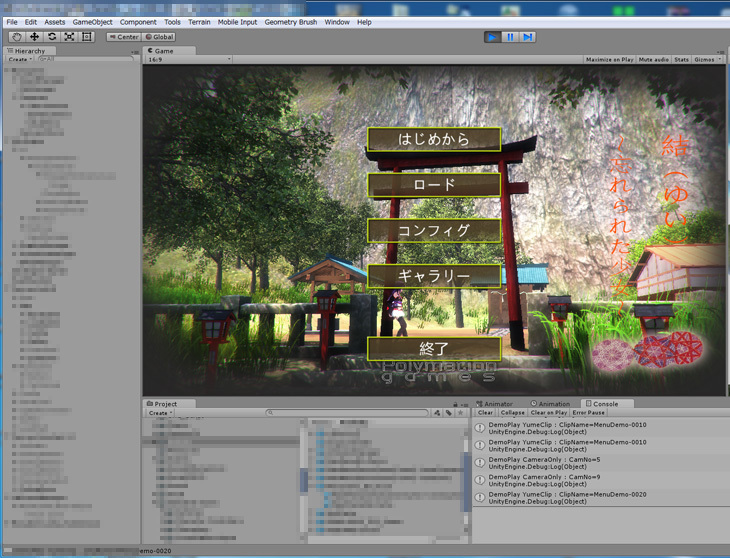Switch to the Game tab
730x558 pixels.
[169, 51]
